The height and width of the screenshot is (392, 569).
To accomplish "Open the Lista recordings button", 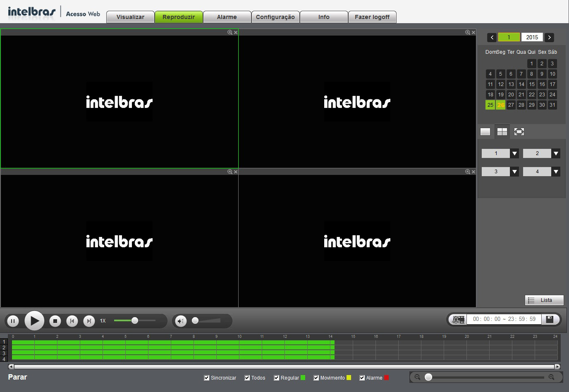I will pos(544,300).
